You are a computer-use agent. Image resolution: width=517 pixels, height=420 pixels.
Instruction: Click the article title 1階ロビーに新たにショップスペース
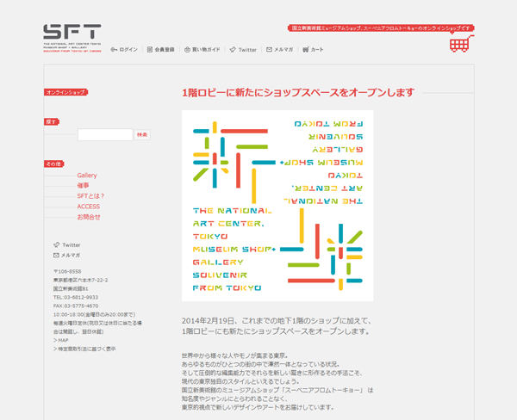tap(298, 93)
